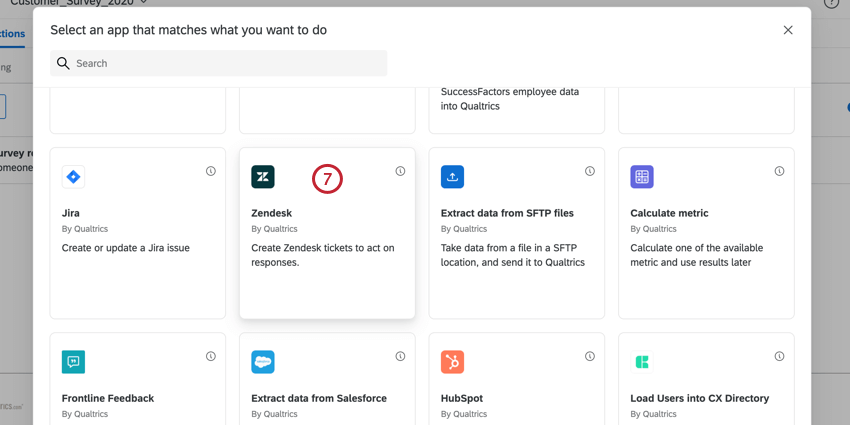Click the Salesforce cloud icon
Viewport: 850px width, 425px height.
coord(263,362)
